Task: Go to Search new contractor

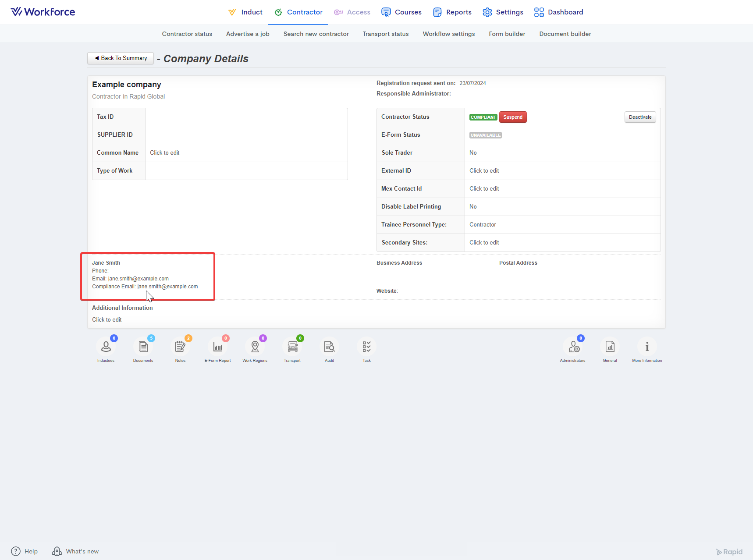Action: click(x=316, y=34)
